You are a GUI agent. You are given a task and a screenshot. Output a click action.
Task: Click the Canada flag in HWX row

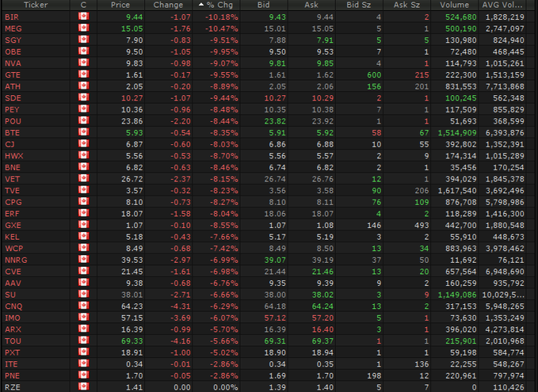point(83,155)
